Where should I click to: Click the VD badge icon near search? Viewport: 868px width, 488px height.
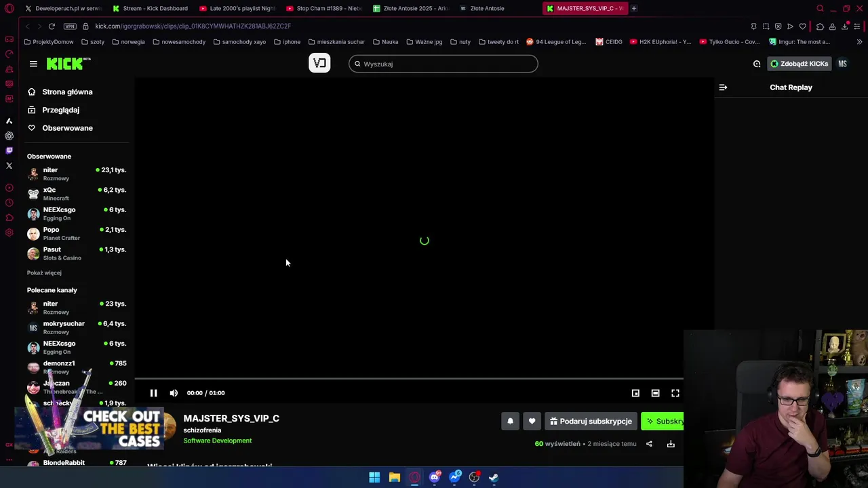coord(319,63)
